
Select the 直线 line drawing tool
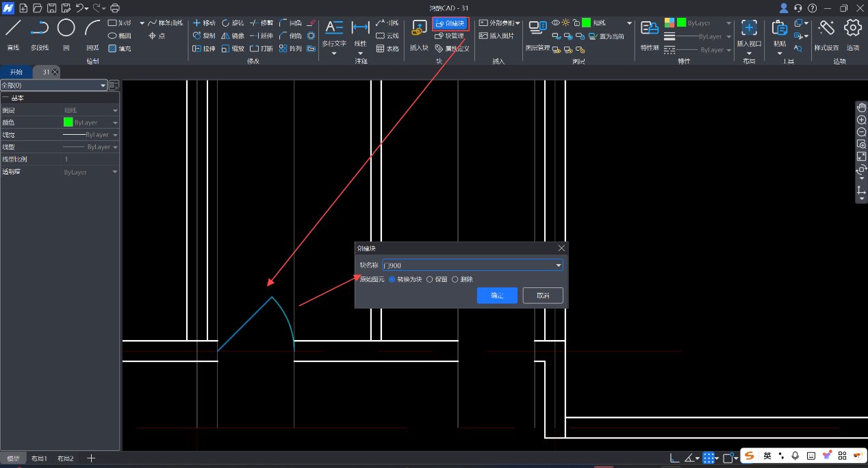click(13, 29)
